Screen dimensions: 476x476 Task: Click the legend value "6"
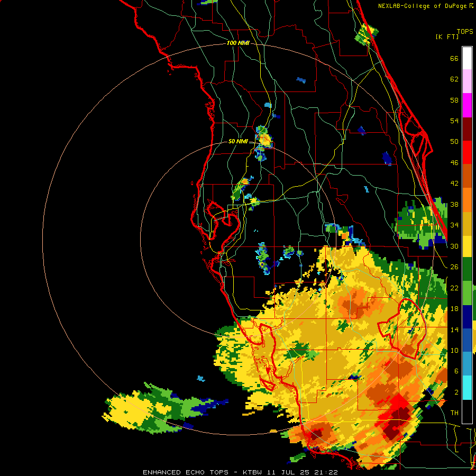coord(456,371)
